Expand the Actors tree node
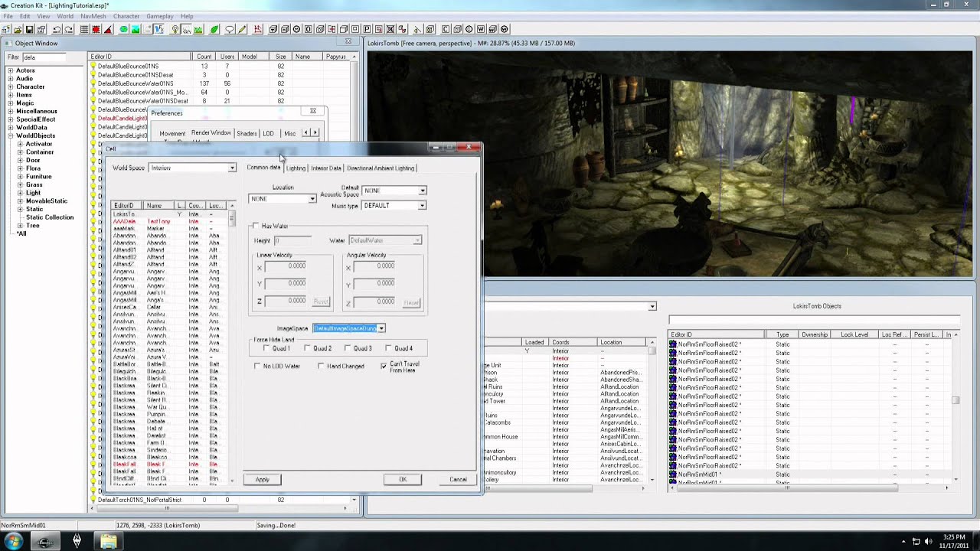 [11, 70]
